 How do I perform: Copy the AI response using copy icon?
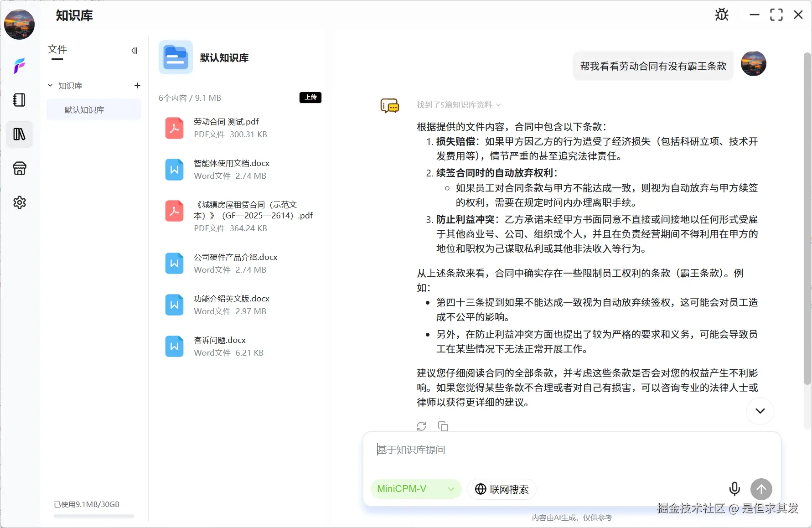(x=443, y=426)
